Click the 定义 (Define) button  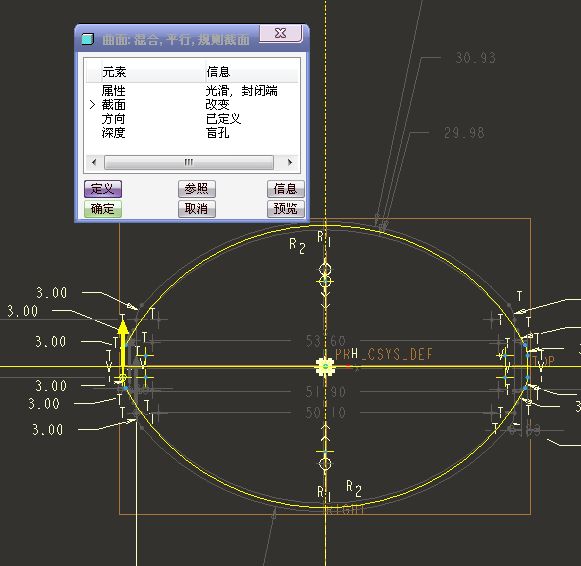pyautogui.click(x=103, y=189)
